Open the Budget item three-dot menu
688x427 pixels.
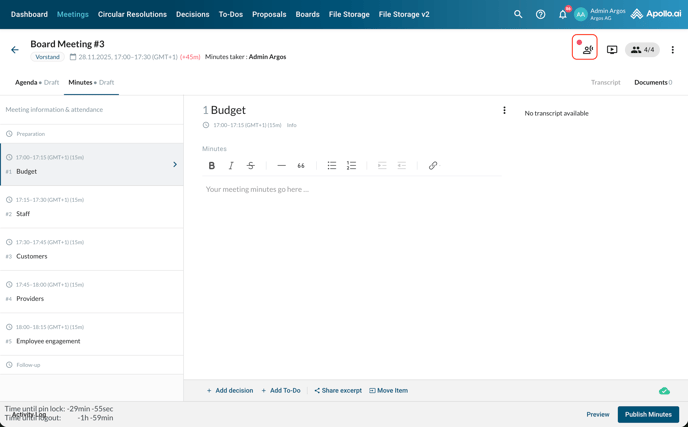point(504,111)
